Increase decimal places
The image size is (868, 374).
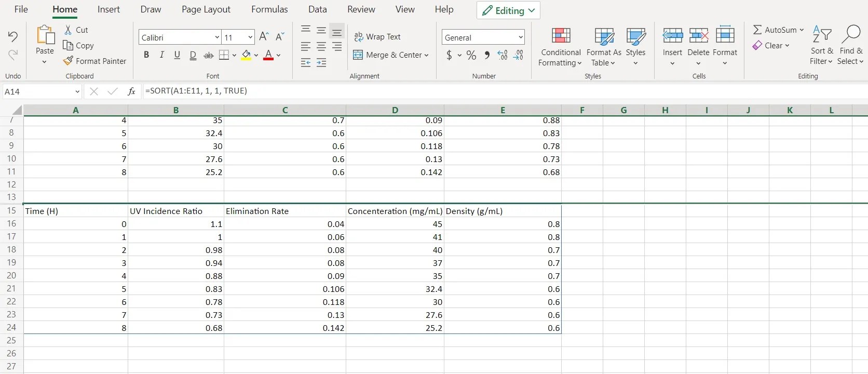(x=503, y=55)
